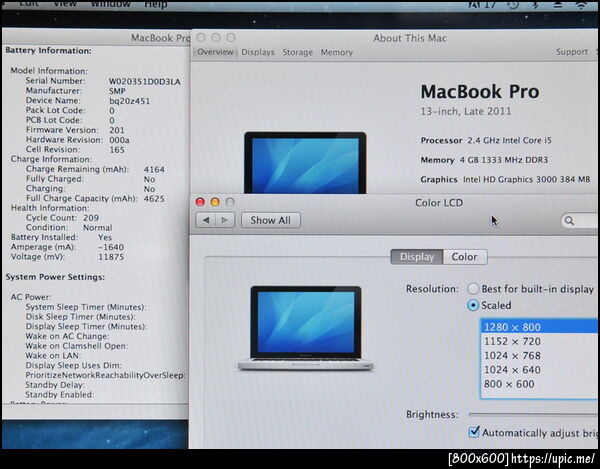The width and height of the screenshot is (600, 469).
Task: Select the Scaled resolution option
Action: [473, 305]
